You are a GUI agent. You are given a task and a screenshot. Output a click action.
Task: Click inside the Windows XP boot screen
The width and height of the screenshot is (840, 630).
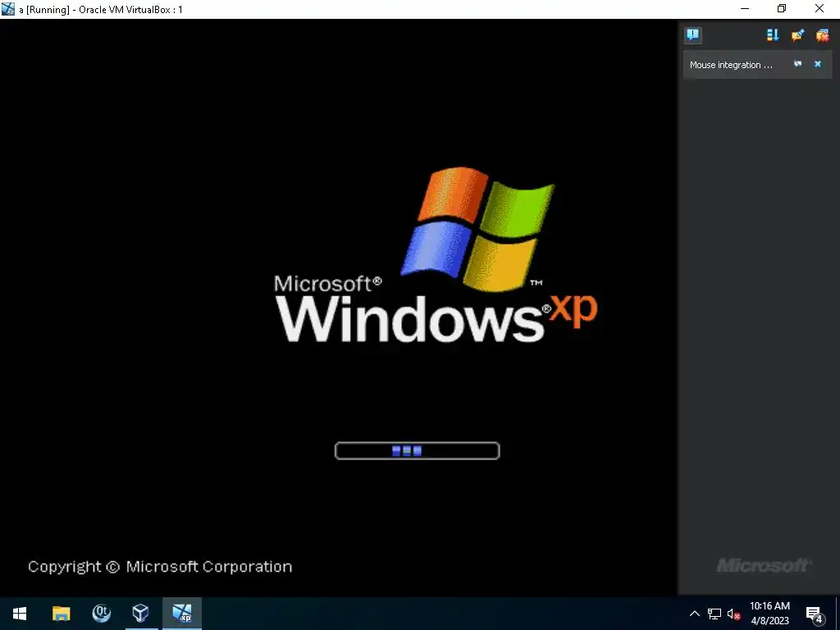pyautogui.click(x=339, y=307)
